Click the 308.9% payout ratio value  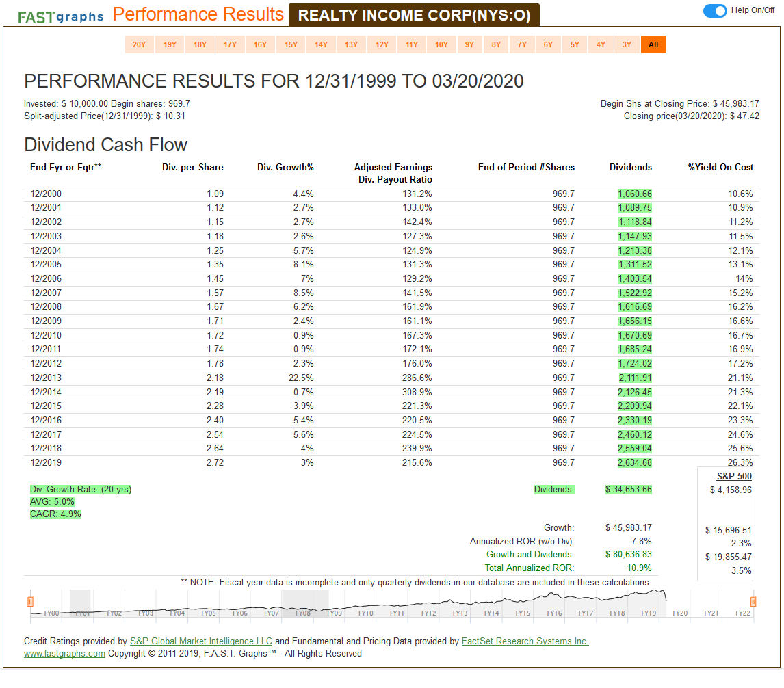[x=417, y=392]
